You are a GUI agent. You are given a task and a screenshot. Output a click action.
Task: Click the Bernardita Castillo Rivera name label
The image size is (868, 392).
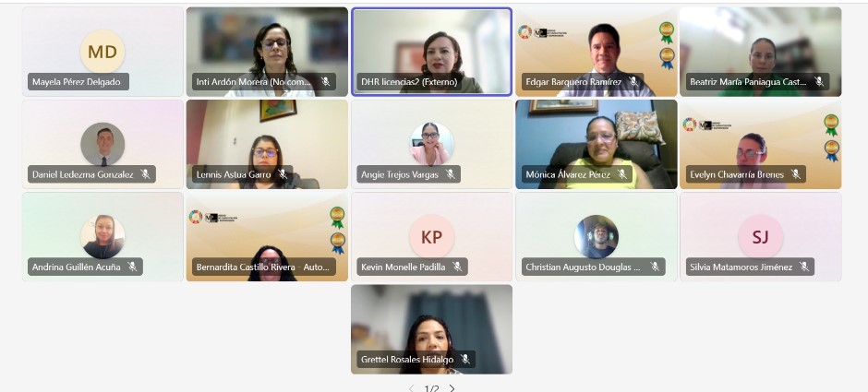pos(263,267)
